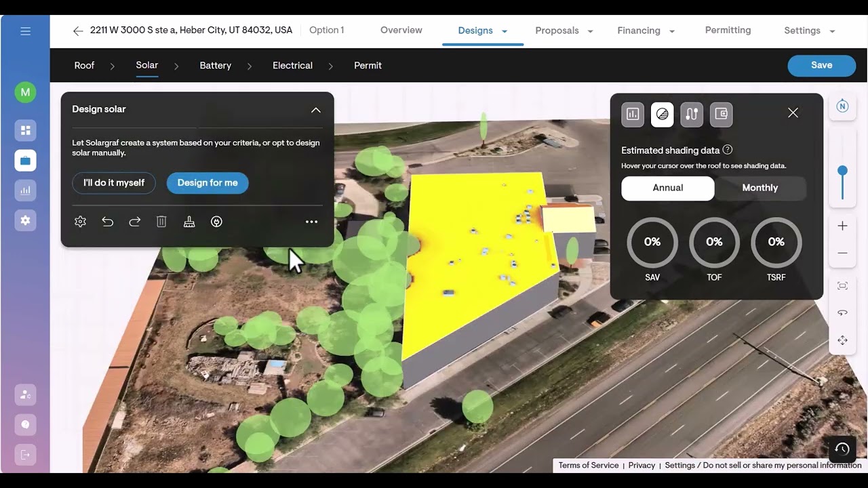868x488 pixels.
Task: Choose I'll do it myself
Action: tap(114, 183)
